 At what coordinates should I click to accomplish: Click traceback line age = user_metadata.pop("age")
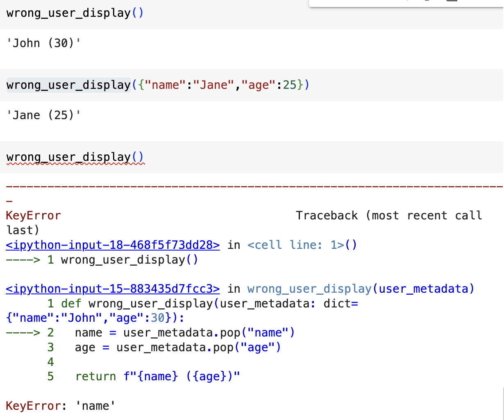178,347
